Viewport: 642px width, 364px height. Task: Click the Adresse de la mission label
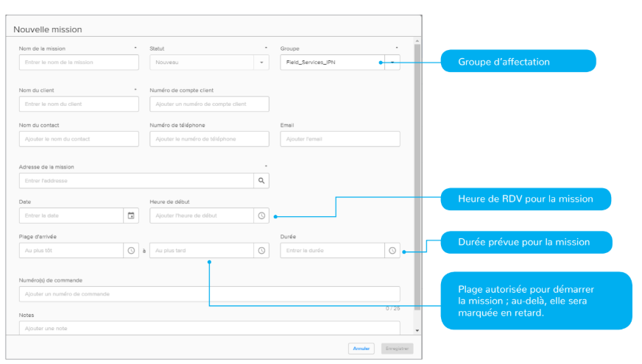[46, 167]
